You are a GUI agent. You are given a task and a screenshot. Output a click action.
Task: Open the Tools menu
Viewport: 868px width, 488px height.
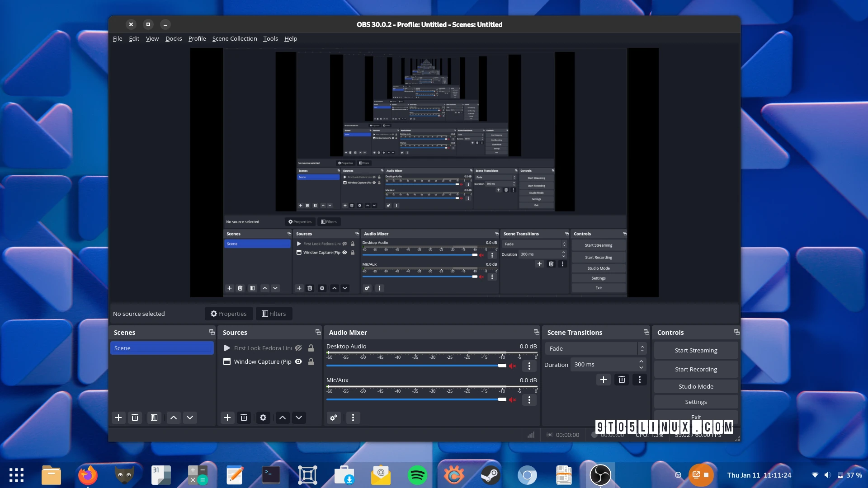(x=270, y=38)
